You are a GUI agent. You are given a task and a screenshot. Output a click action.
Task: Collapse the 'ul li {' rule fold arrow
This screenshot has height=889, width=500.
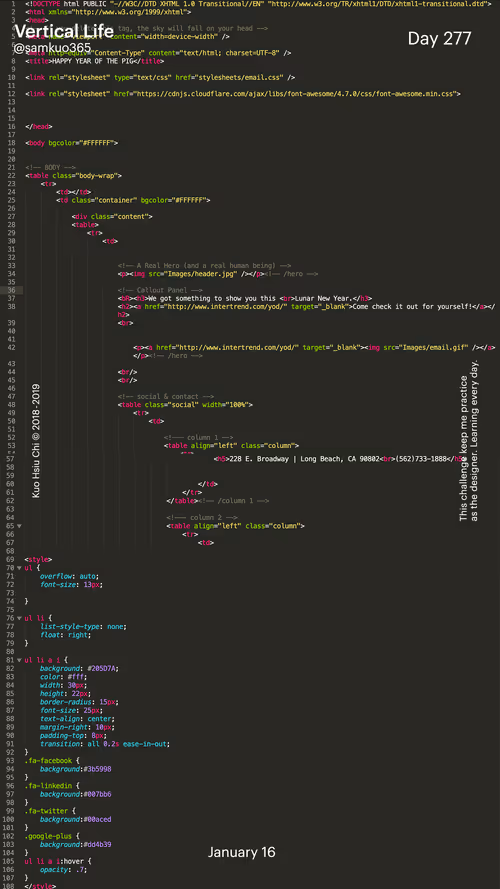(x=19, y=618)
